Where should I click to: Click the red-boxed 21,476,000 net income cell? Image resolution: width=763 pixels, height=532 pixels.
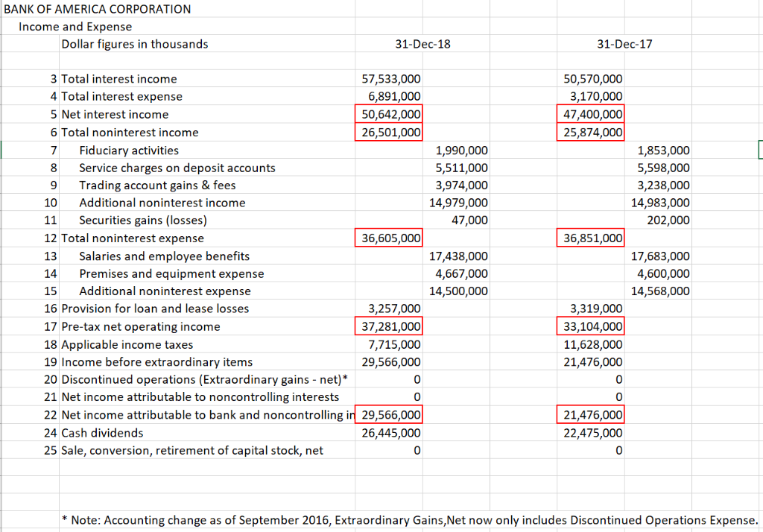click(590, 415)
